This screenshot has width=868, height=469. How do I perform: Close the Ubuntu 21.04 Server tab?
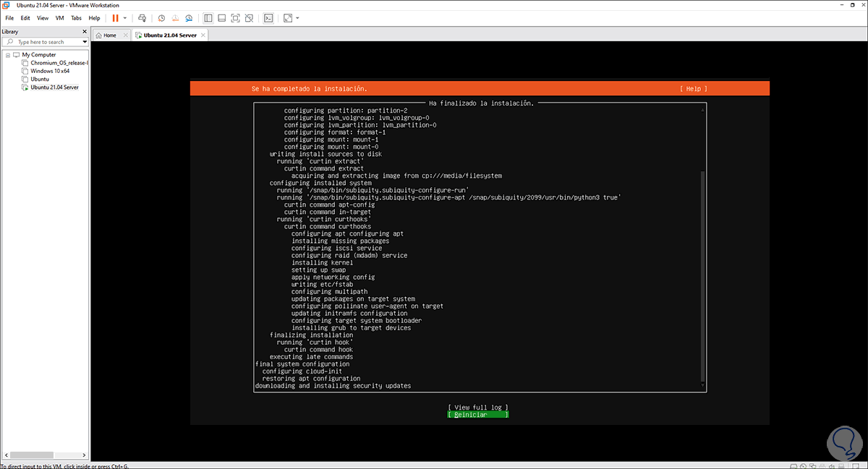(x=204, y=35)
